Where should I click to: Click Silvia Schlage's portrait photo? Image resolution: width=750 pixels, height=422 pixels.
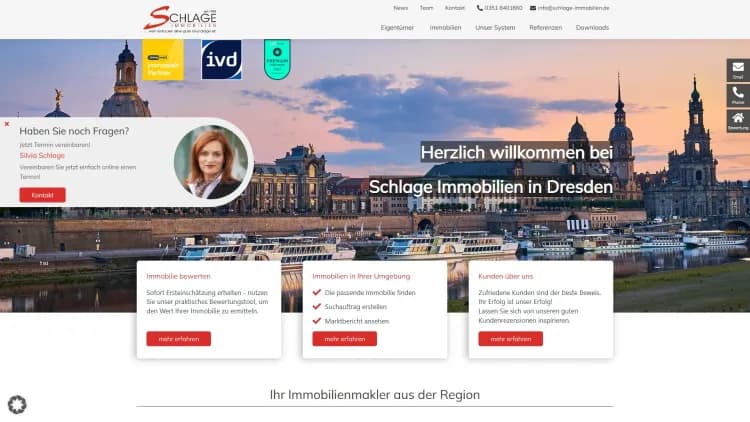click(211, 162)
